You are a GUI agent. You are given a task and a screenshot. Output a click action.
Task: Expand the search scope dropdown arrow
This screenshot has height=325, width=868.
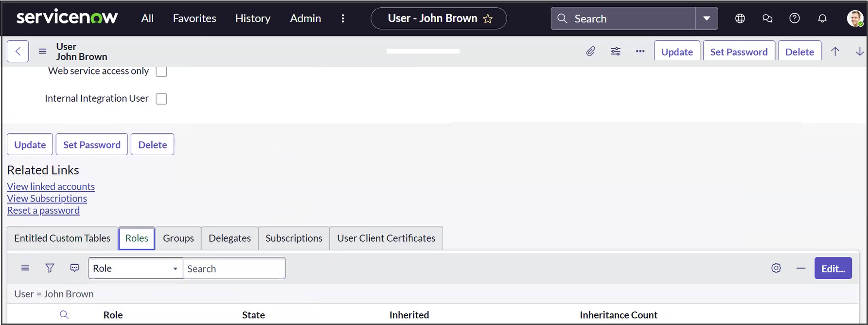707,18
